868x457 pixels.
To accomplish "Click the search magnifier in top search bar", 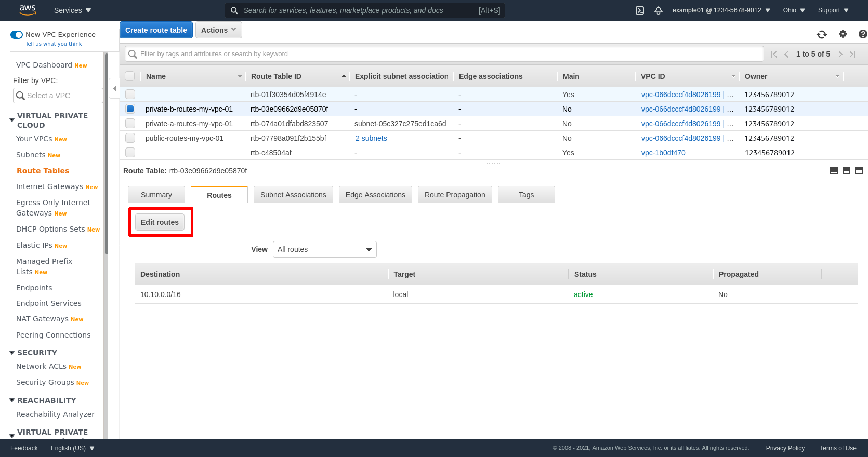I will click(234, 10).
